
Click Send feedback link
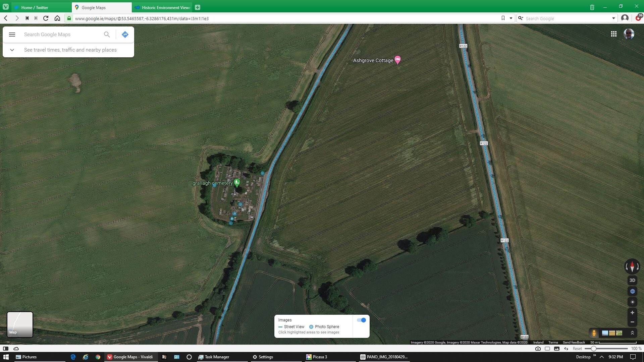click(574, 342)
